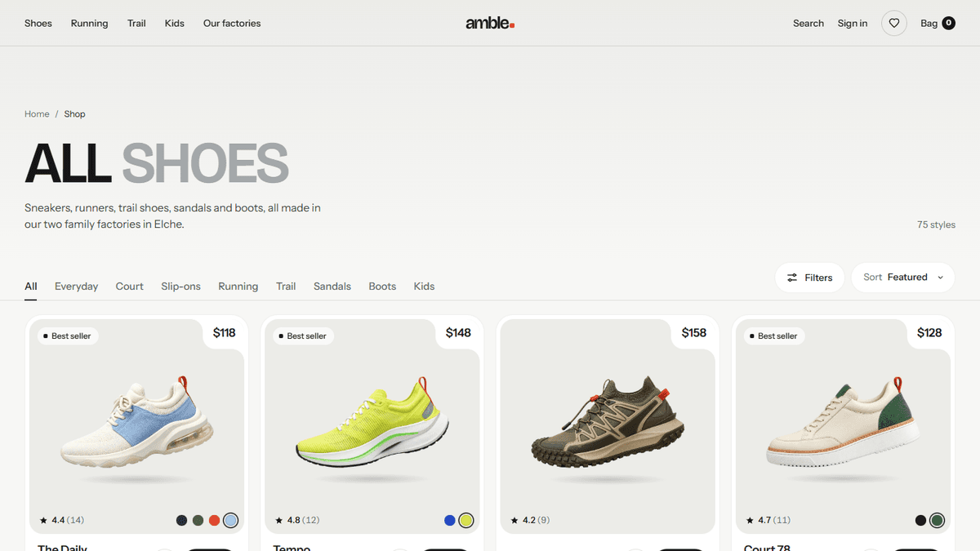The width and height of the screenshot is (980, 551).
Task: Select the Boots category tab
Action: coord(382,287)
